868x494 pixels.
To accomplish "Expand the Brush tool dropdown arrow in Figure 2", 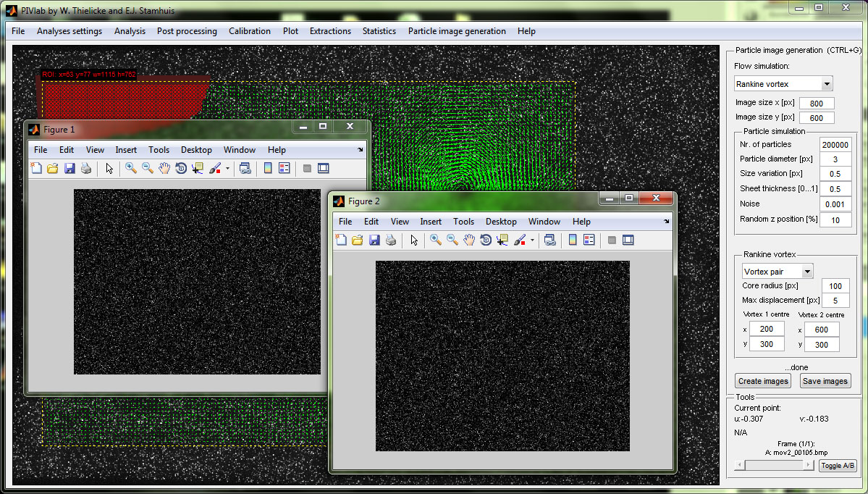I will point(532,240).
